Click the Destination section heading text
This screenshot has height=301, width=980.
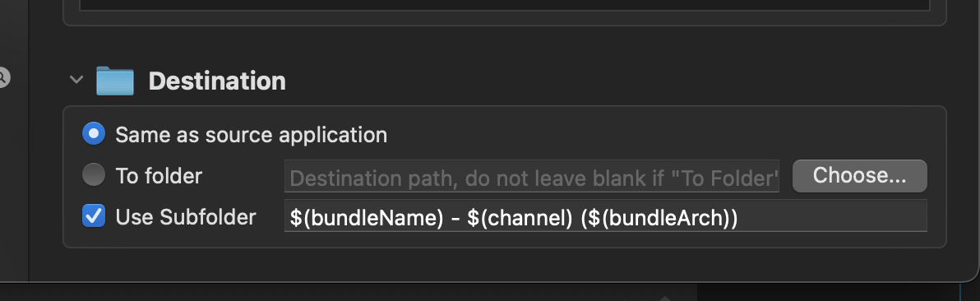pyautogui.click(x=217, y=81)
